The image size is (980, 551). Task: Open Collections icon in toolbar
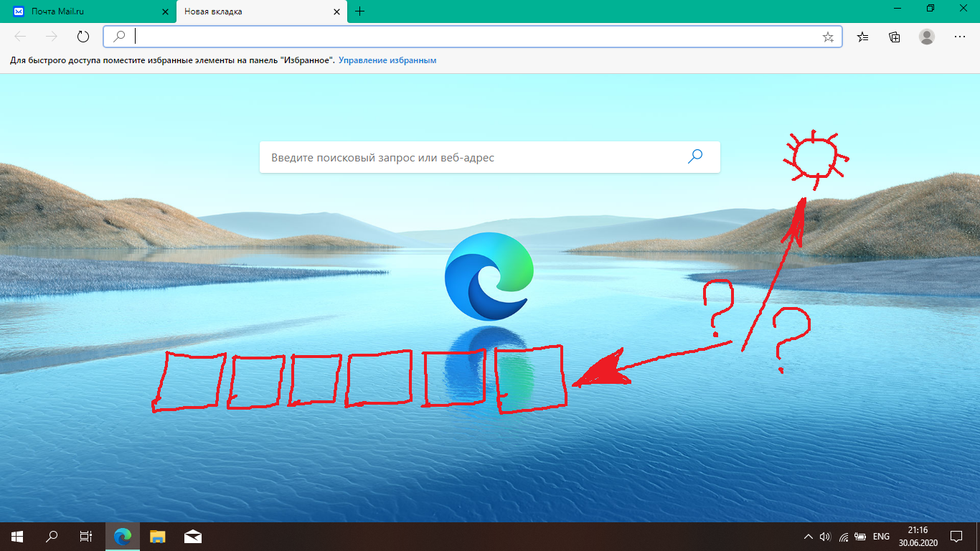[x=894, y=37]
